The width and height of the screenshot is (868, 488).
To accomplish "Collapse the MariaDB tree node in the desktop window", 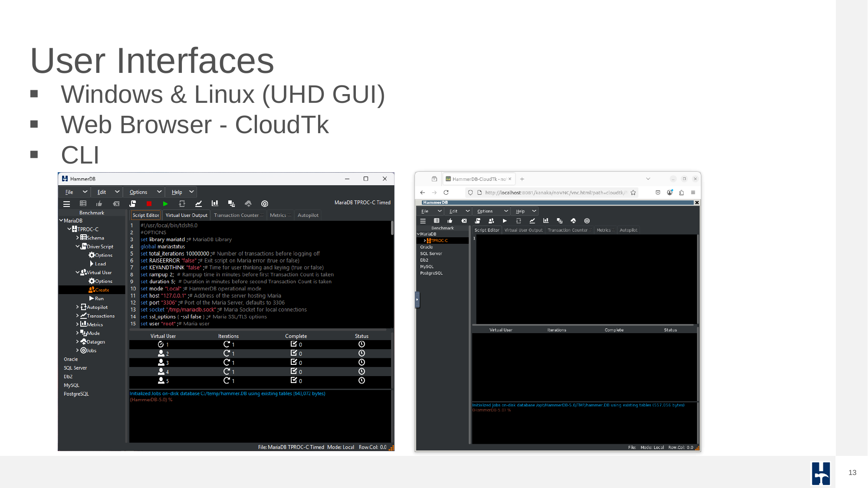I will (61, 220).
